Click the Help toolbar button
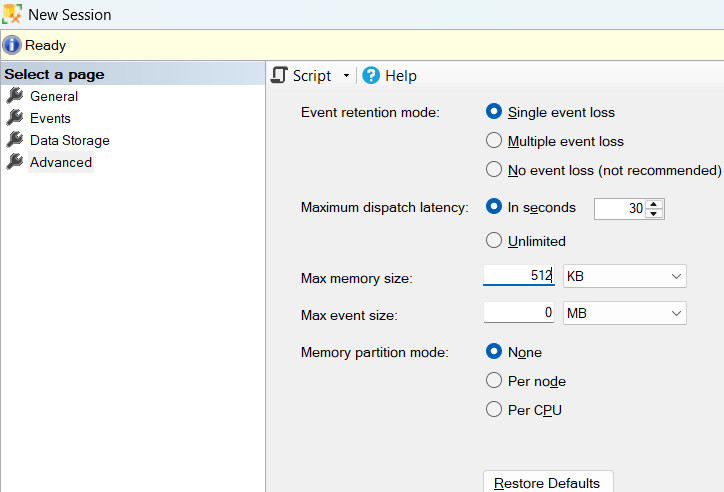 [389, 75]
